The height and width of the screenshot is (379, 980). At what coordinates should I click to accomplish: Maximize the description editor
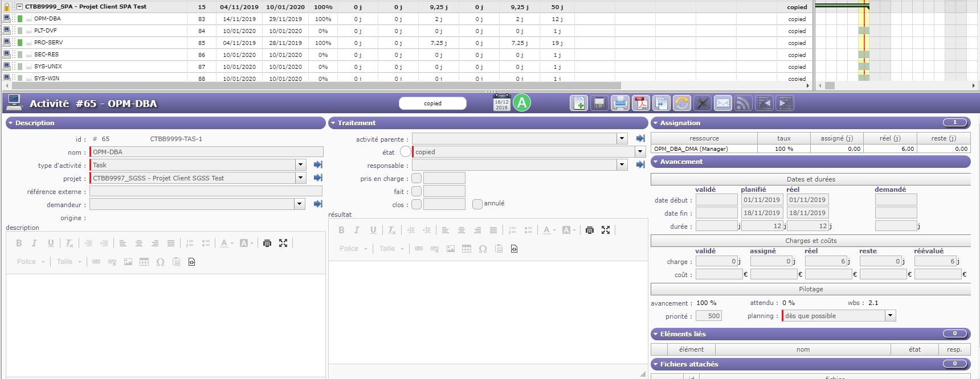click(x=283, y=243)
